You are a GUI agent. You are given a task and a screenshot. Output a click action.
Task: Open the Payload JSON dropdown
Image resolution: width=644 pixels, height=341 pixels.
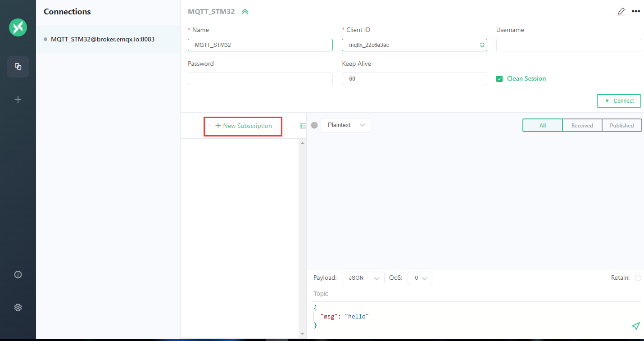[x=363, y=278]
